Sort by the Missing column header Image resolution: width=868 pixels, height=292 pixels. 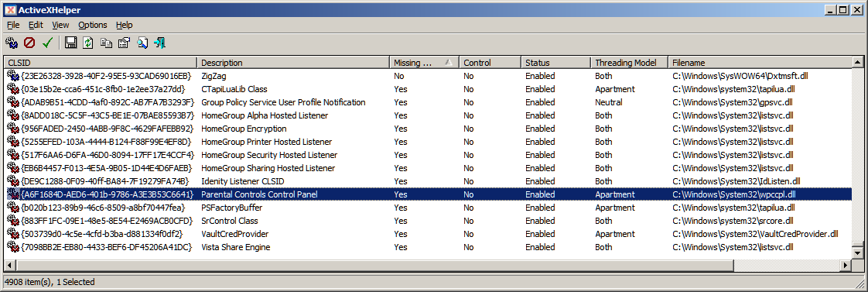(424, 63)
